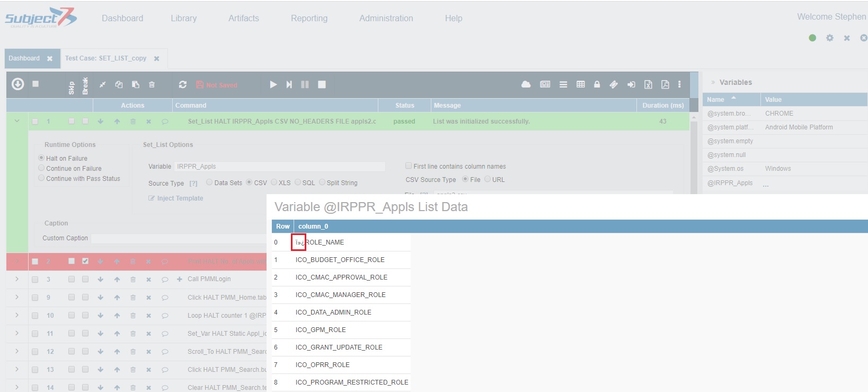Switch to the Dashboard tab
Screen dimensions: 868x392
(24, 58)
